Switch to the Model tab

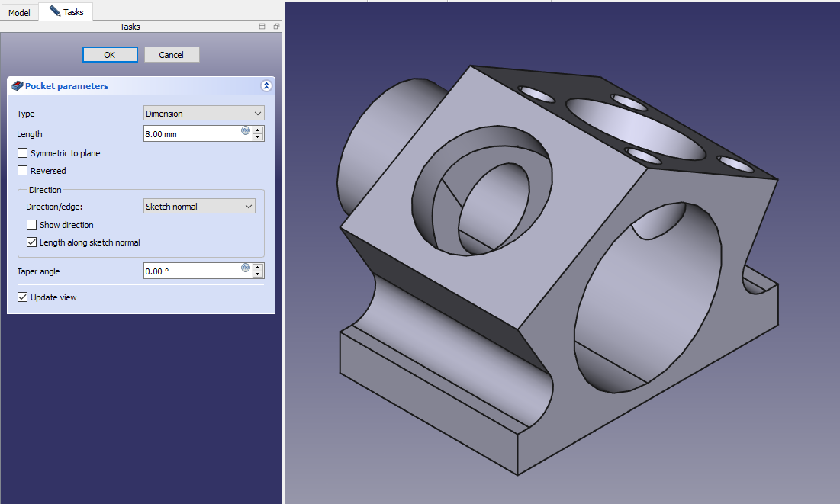[x=19, y=13]
